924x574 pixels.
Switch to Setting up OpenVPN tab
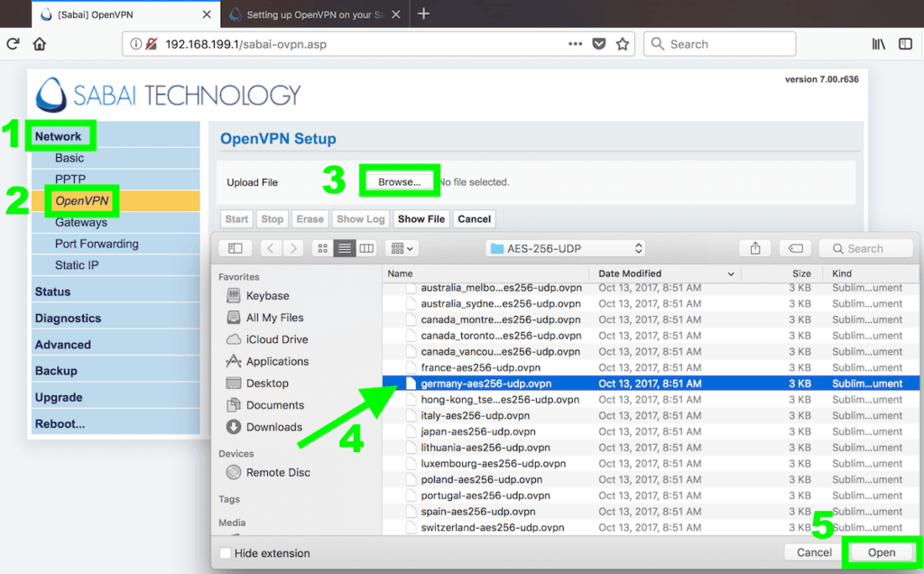click(x=315, y=14)
